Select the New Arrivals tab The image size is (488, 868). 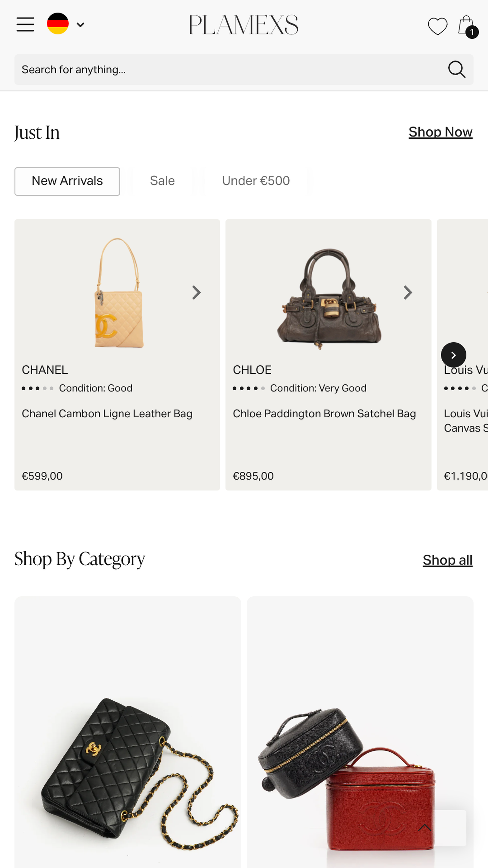(67, 181)
